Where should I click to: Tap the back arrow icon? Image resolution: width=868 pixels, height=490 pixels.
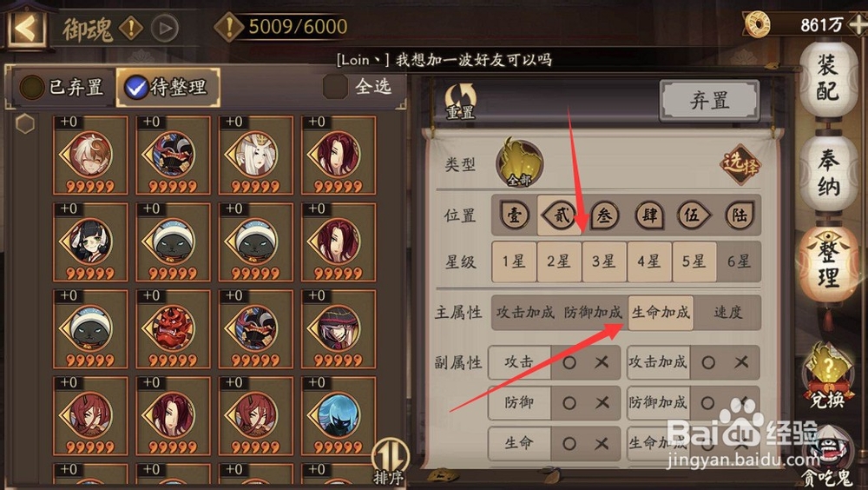point(26,27)
